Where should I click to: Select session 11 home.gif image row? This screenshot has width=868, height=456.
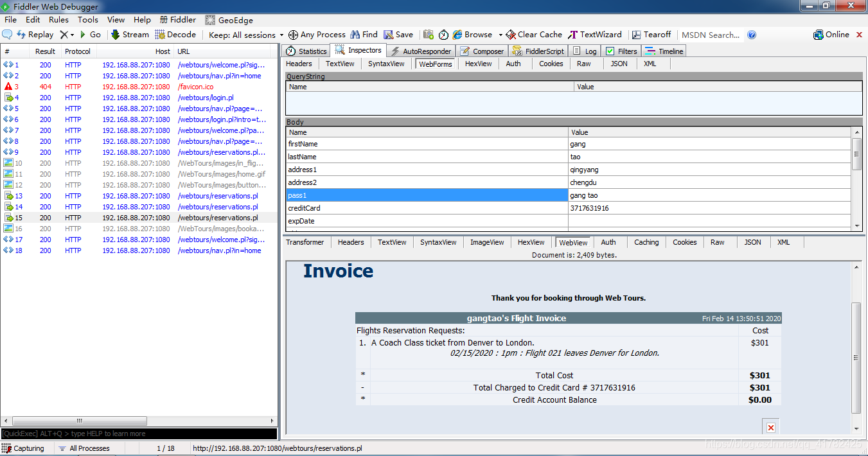point(139,174)
